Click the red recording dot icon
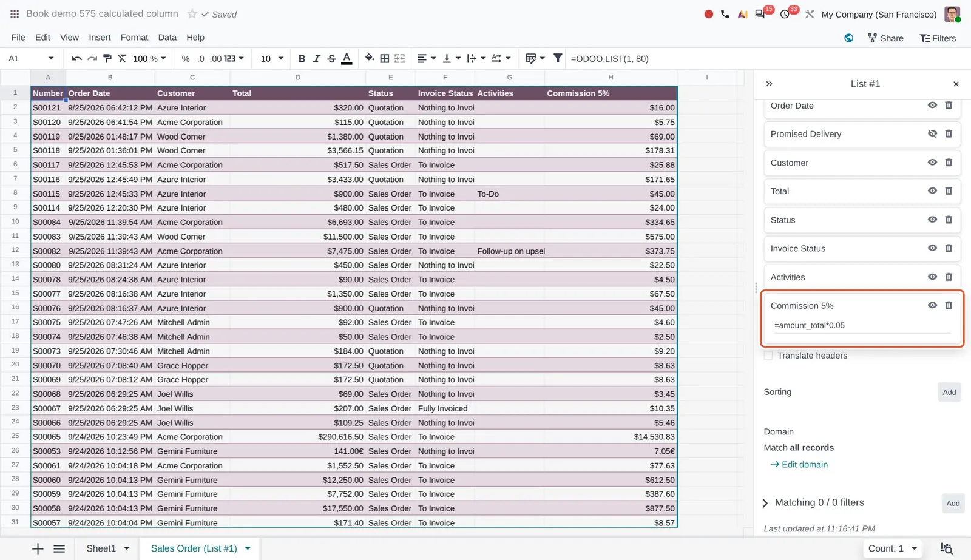Screen dimensions: 971x560 (708, 14)
